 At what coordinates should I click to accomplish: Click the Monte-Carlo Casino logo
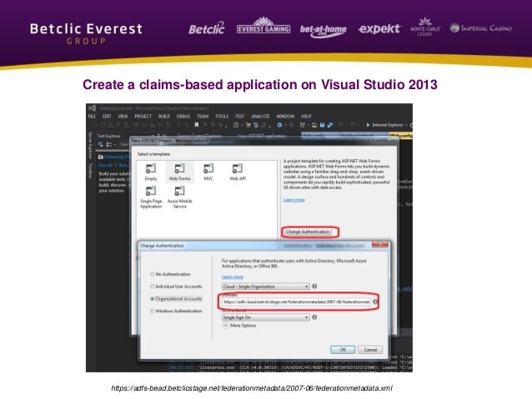(x=424, y=27)
